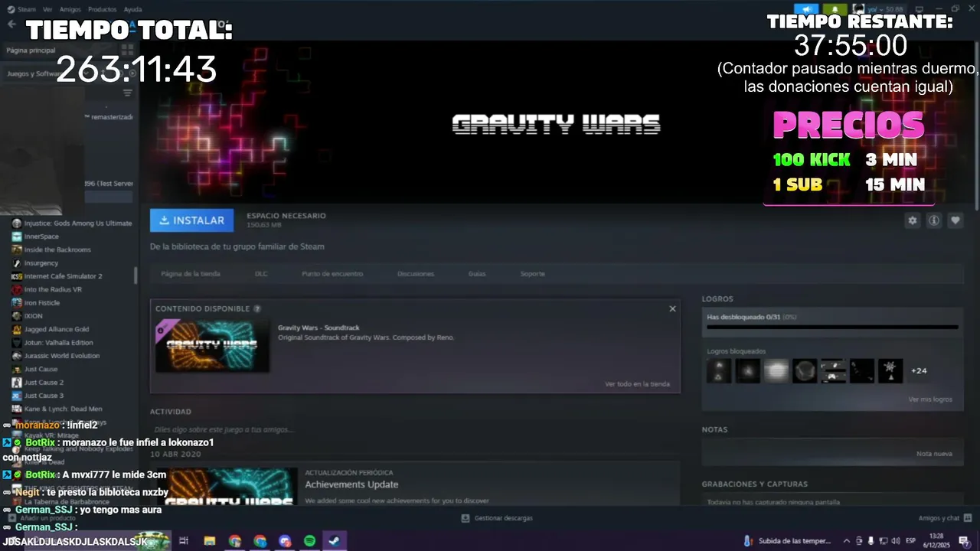
Task: Open Gestionar descargas download icon
Action: [465, 518]
